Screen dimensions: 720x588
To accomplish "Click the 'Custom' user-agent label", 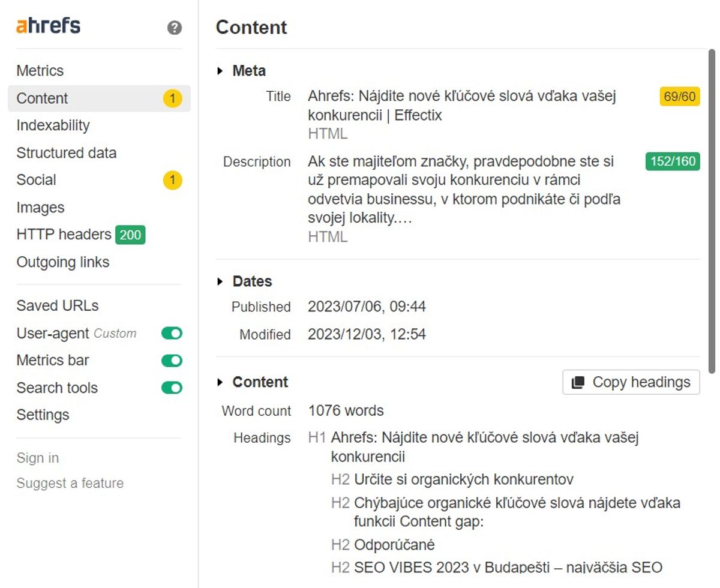I will pos(115,334).
